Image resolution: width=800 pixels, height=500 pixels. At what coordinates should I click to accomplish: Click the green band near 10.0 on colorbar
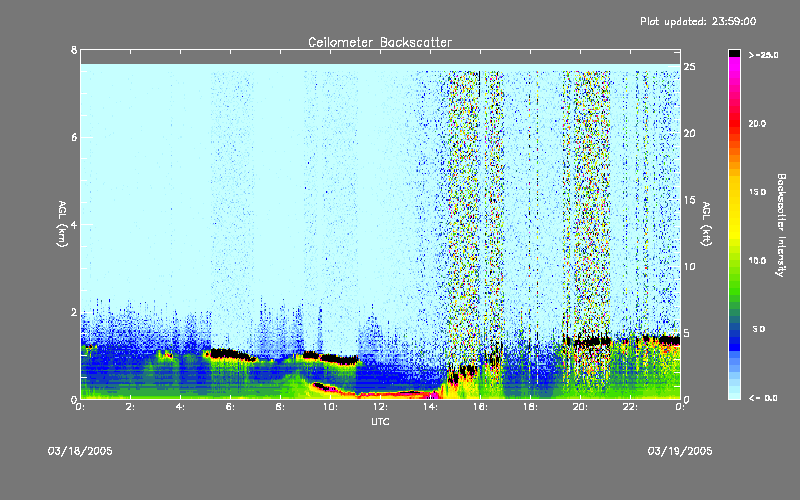pyautogui.click(x=734, y=265)
